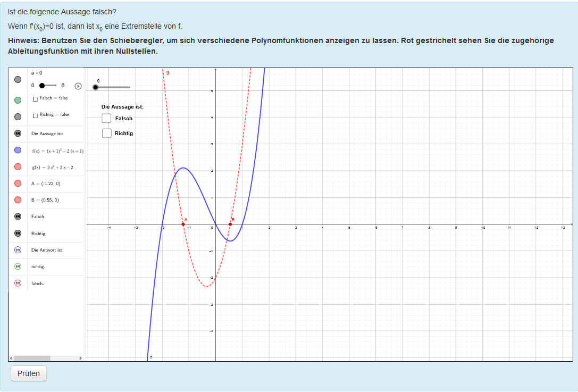Tick the 'Richtig = false' checkbox in algebra panel
This screenshot has height=392, width=578.
(35, 115)
